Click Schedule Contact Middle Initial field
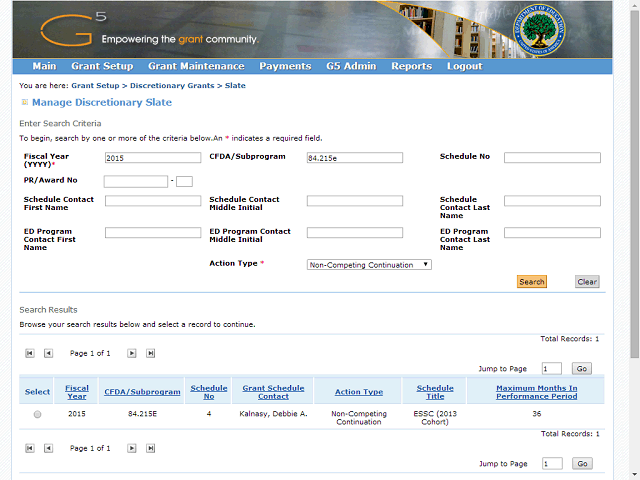The height and width of the screenshot is (480, 640). tap(355, 201)
